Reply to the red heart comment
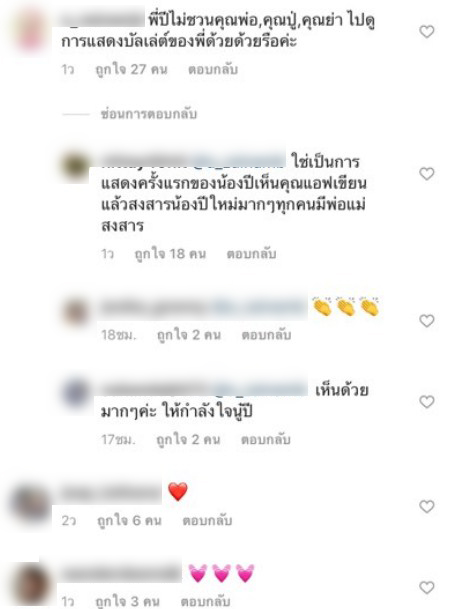Image resolution: width=459 pixels, height=609 pixels. click(x=207, y=520)
